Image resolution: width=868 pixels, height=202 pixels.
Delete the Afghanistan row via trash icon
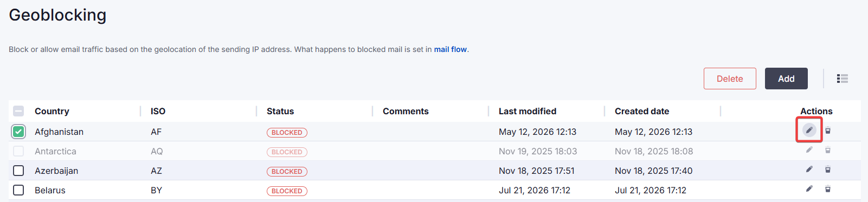(828, 131)
